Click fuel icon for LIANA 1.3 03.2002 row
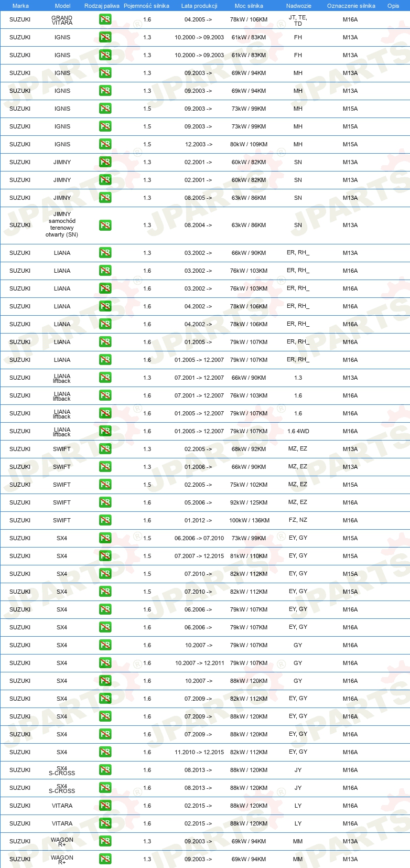Screen dimensions: 410x868 click(105, 253)
